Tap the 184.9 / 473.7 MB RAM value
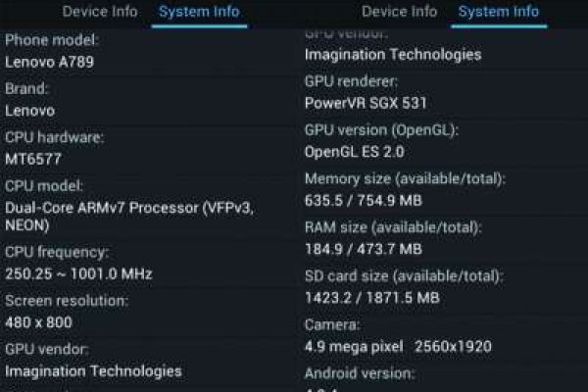This screenshot has height=392, width=588. coord(364,249)
